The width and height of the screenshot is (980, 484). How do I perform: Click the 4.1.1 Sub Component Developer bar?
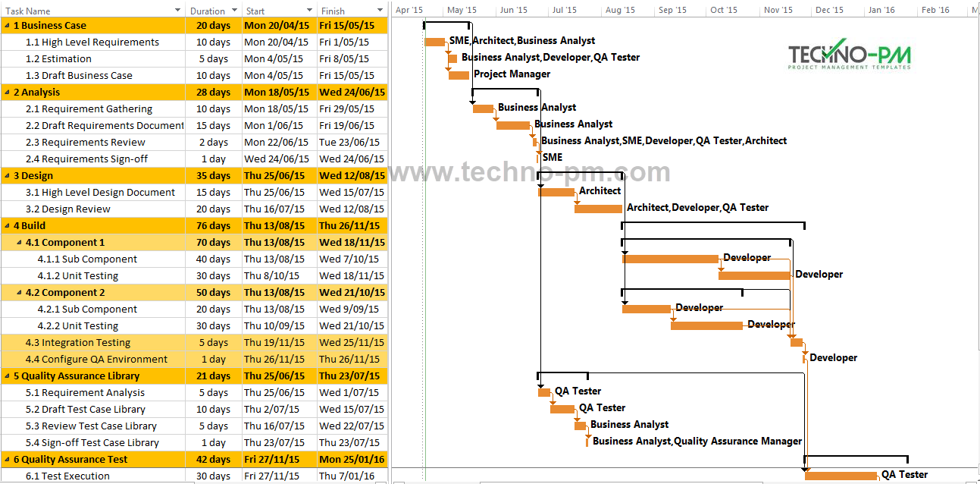pyautogui.click(x=671, y=259)
